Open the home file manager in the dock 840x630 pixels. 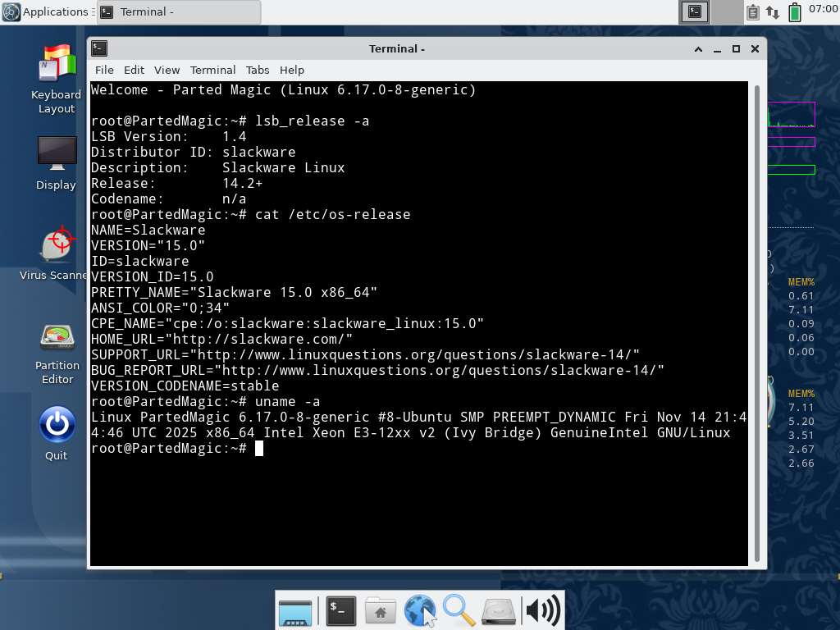379,610
